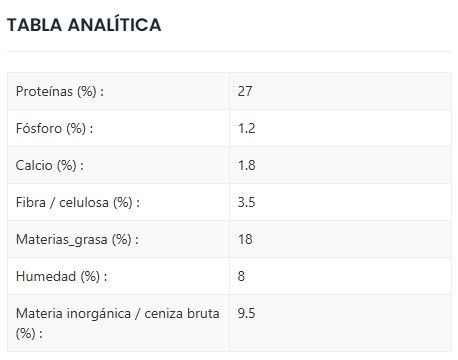Viewport: 458px width, 360px height.
Task: Click the separator line under the heading
Action: 229,51
